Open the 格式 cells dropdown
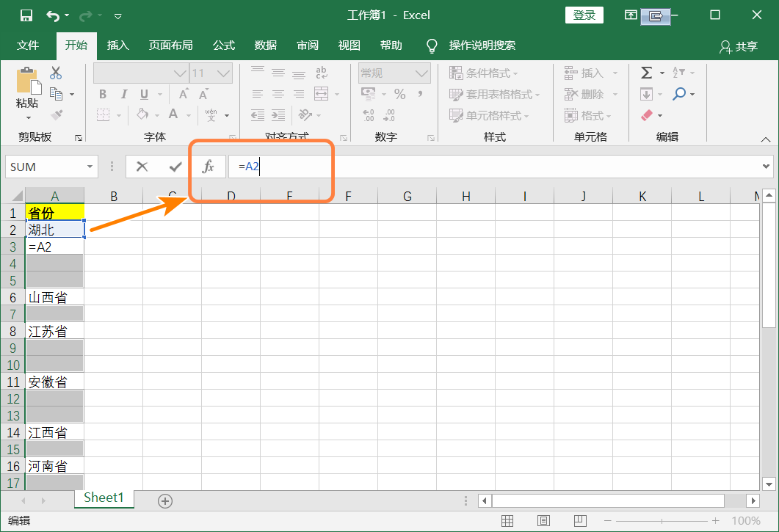The height and width of the screenshot is (532, 779). pos(587,115)
